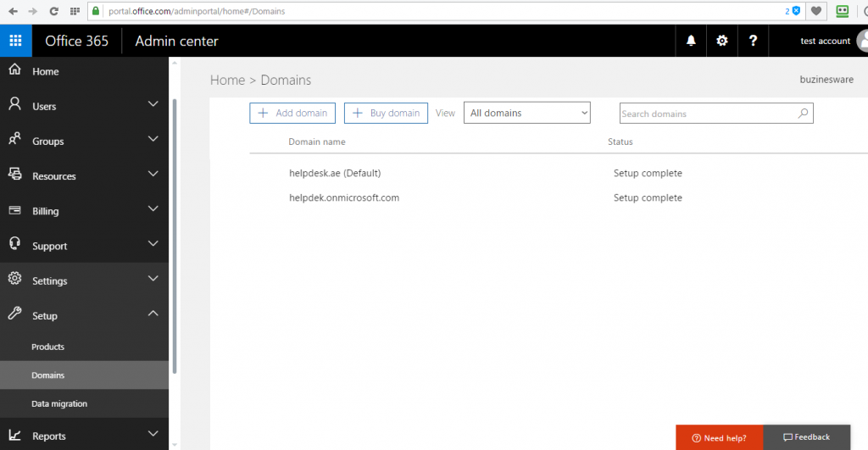868x450 pixels.
Task: Click the heart bookmark icon
Action: point(816,11)
